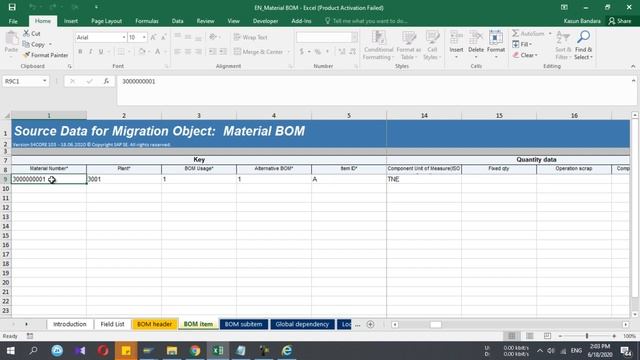This screenshot has width=640, height=360.
Task: Switch to the Page Layout tab
Action: click(x=107, y=21)
